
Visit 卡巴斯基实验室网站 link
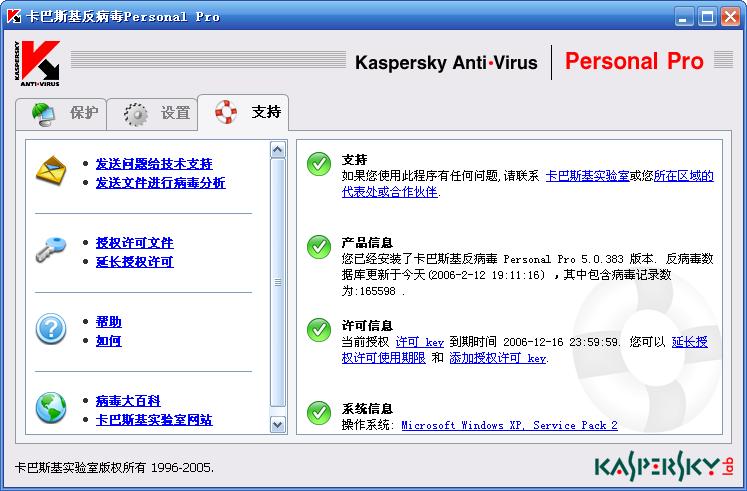click(x=154, y=420)
